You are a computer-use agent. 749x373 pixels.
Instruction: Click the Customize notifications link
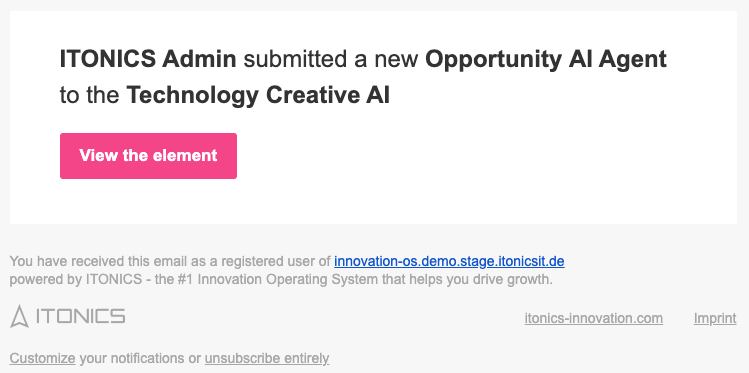click(x=43, y=358)
